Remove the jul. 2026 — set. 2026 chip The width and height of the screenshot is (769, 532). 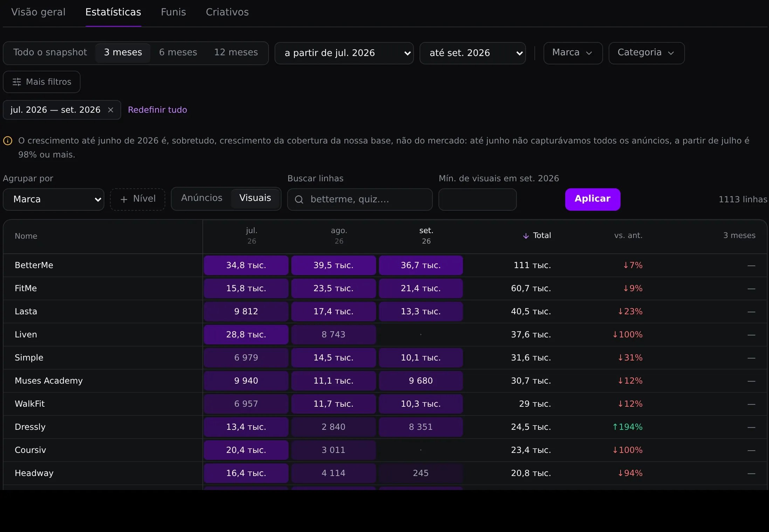(111, 110)
